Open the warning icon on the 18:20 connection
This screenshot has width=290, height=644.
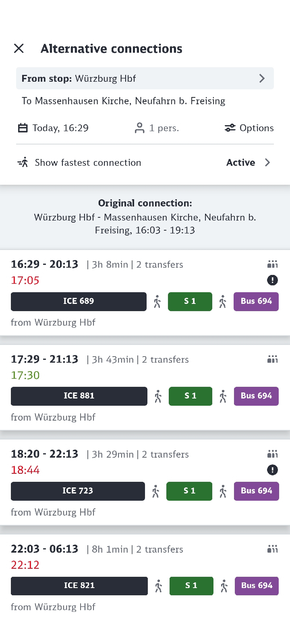coord(272,470)
